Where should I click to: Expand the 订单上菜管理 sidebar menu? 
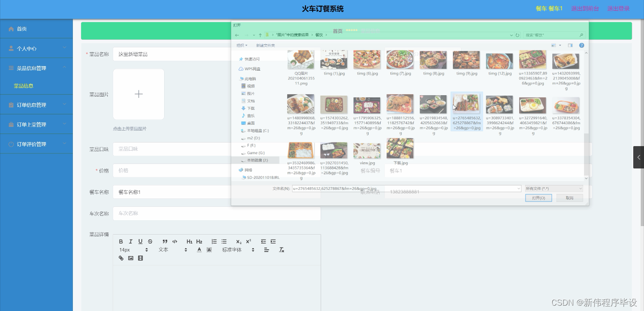coord(36,125)
